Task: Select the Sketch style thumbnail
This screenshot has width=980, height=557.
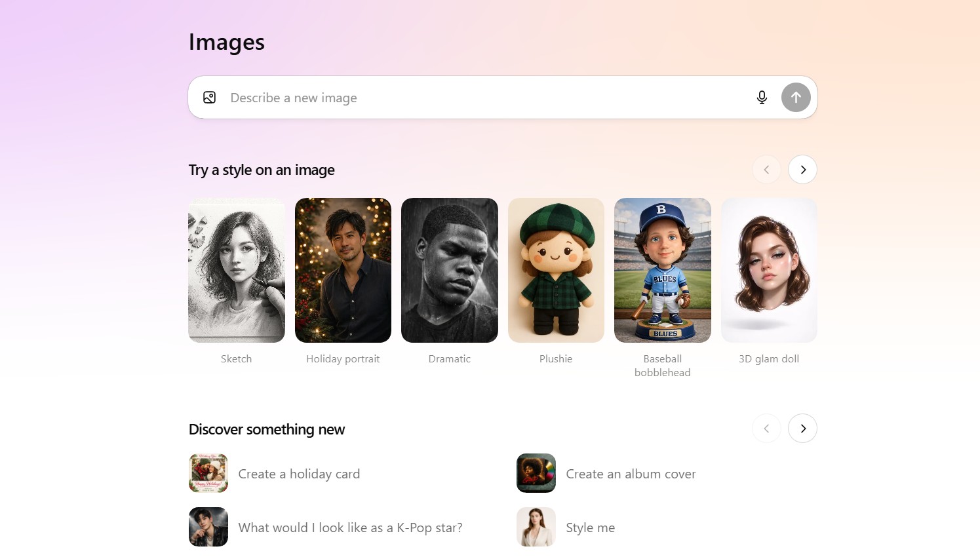Action: point(236,270)
